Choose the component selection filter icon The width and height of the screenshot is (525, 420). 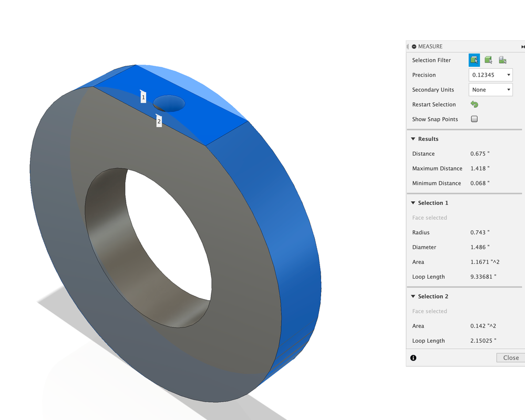coord(502,60)
